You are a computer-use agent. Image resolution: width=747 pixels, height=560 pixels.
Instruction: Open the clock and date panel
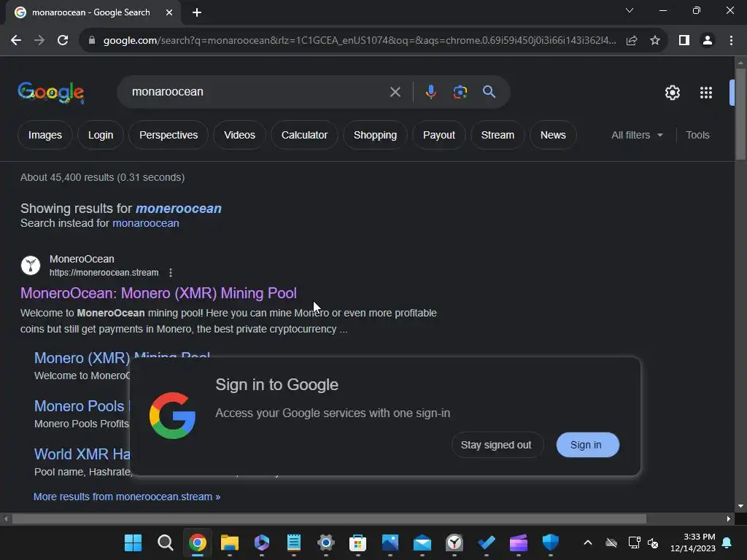coord(693,542)
